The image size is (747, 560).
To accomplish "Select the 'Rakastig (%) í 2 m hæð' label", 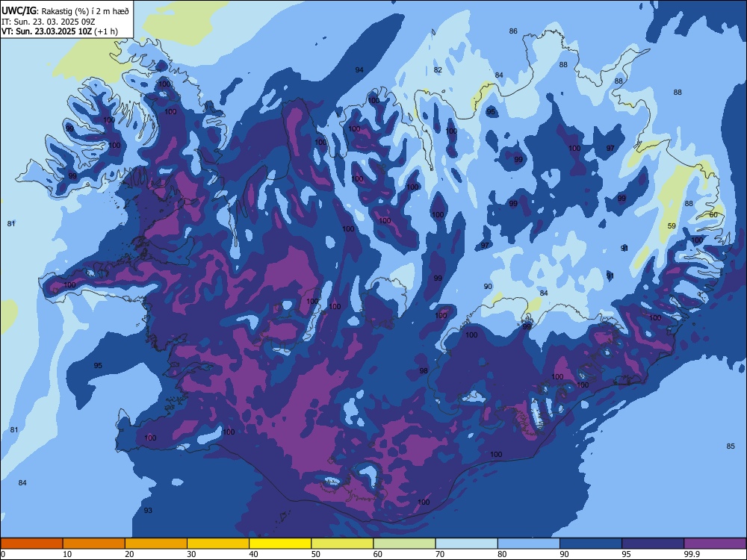I will pyautogui.click(x=85, y=11).
